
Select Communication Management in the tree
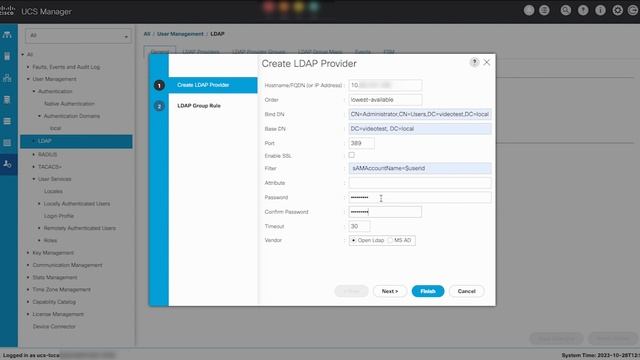tap(67, 265)
